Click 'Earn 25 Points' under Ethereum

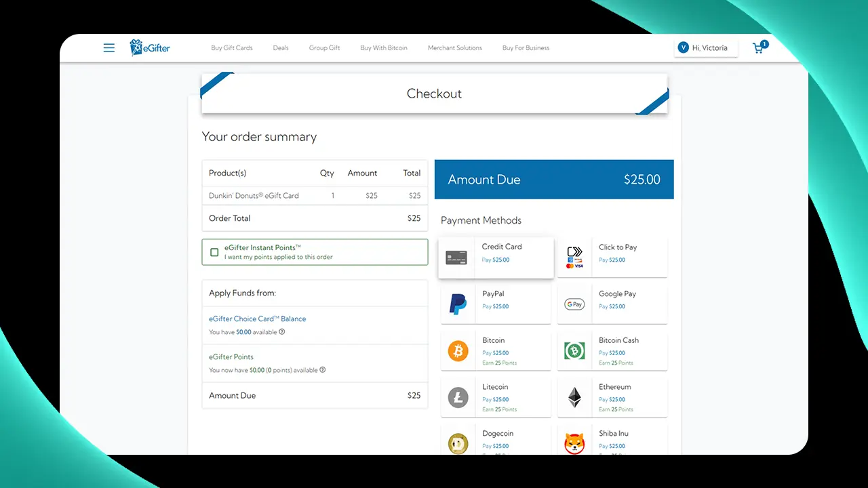(x=616, y=409)
